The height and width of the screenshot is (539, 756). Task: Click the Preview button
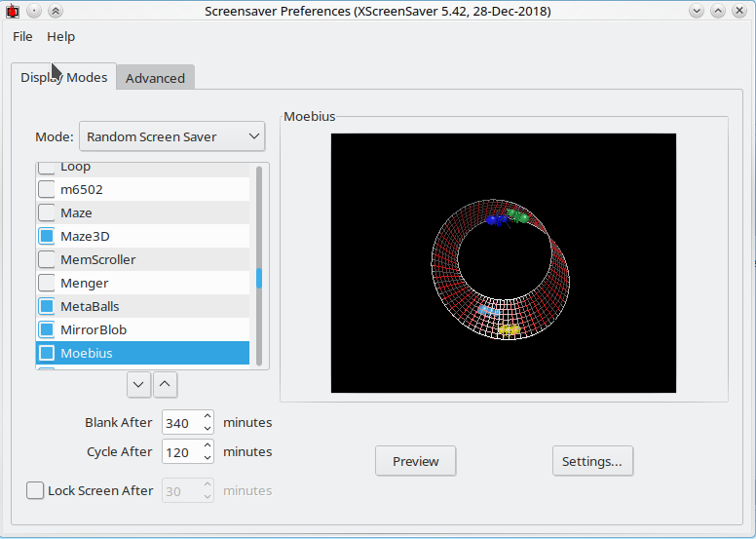point(415,461)
